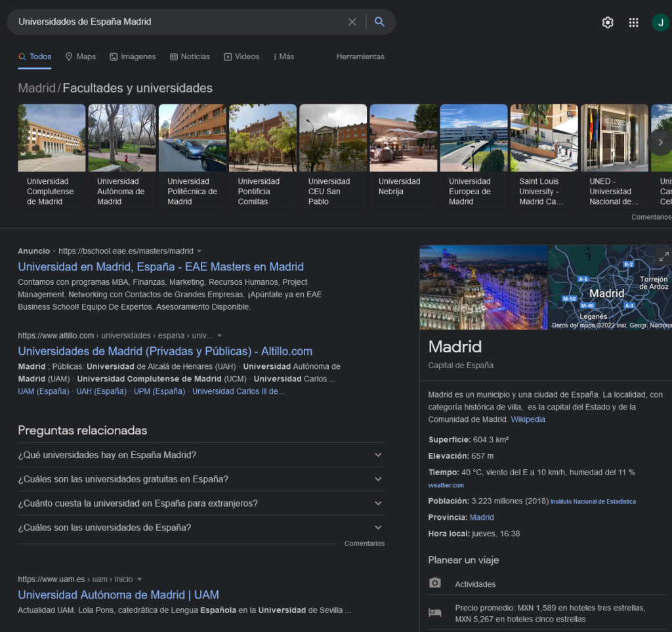Switch to the Noticias tab
Image resolution: width=672 pixels, height=632 pixels.
tap(190, 56)
